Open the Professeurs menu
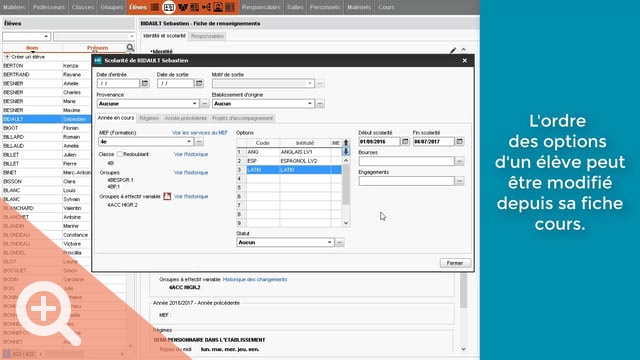 point(49,7)
